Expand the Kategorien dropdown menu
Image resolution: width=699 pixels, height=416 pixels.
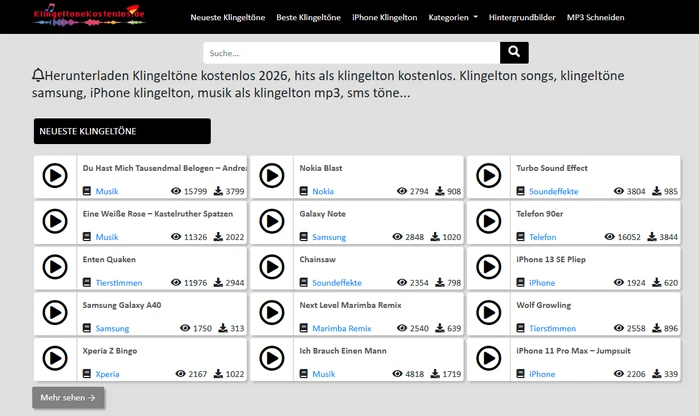point(453,17)
